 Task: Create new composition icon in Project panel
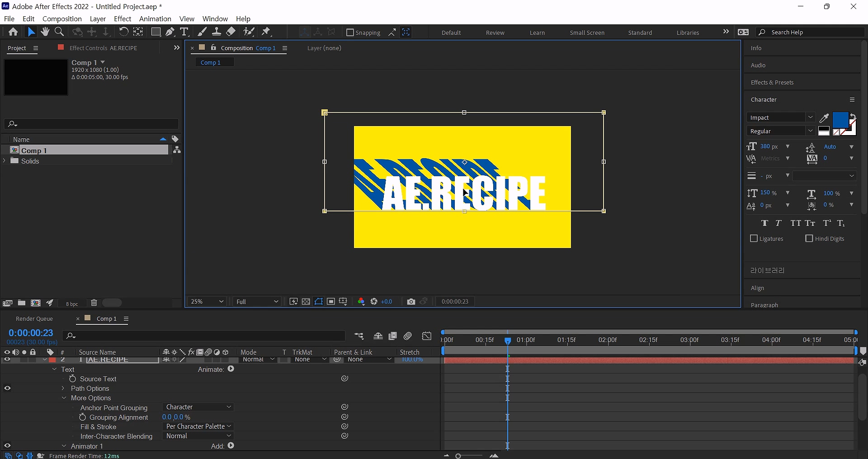click(36, 303)
